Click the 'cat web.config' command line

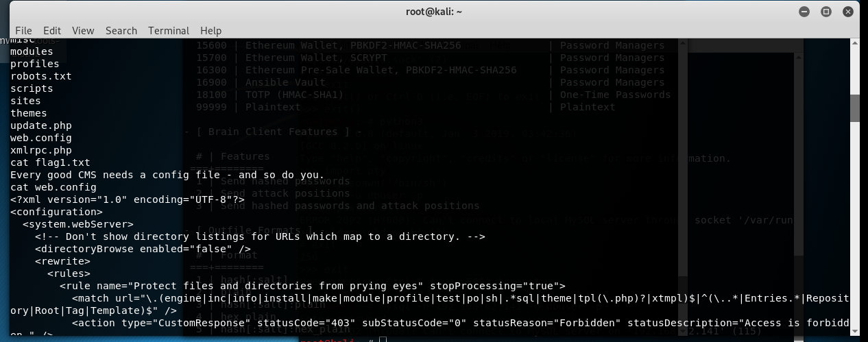[53, 187]
